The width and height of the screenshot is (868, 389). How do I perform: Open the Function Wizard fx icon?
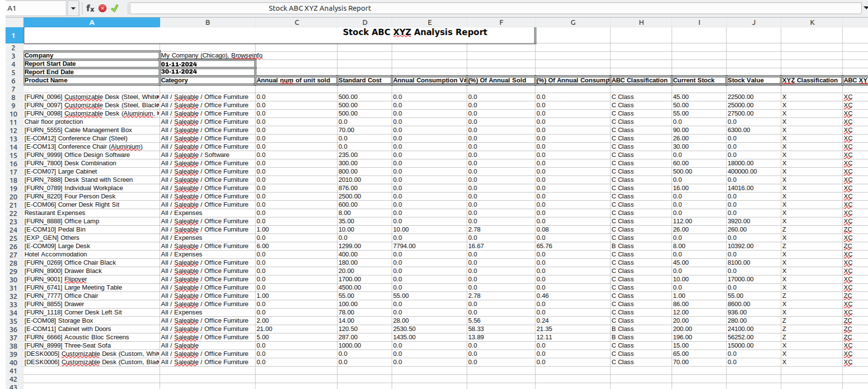(x=90, y=8)
